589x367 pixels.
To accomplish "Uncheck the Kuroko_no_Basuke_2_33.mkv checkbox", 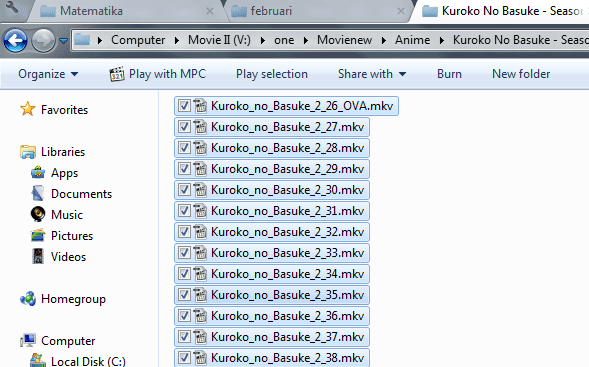I will (184, 253).
